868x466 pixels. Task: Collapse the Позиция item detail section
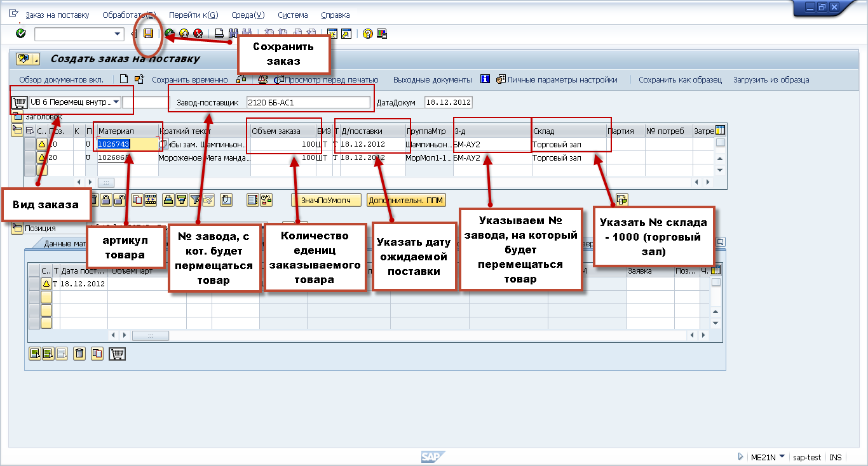coord(17,229)
